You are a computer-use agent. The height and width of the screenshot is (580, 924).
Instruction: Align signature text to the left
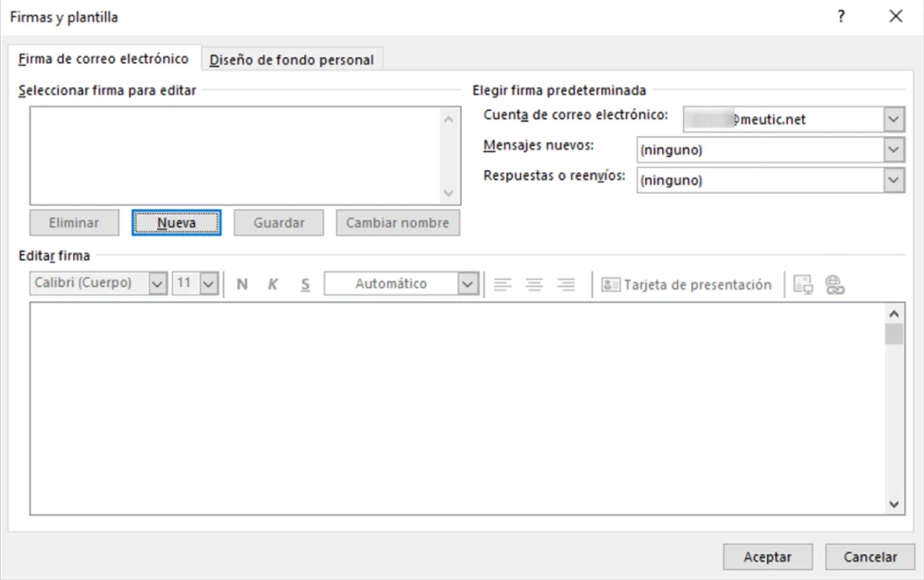[502, 284]
